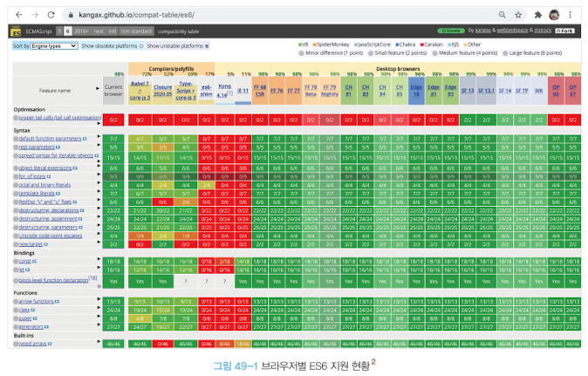The height and width of the screenshot is (376, 588).
Task: Open the webbedspace author link
Action: click(x=512, y=31)
